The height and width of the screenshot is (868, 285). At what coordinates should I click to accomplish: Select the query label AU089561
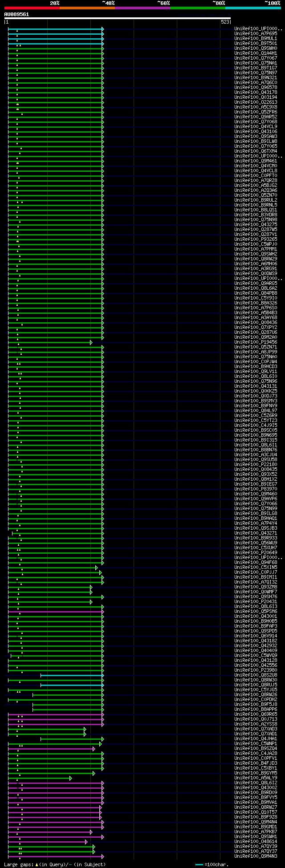point(16,14)
